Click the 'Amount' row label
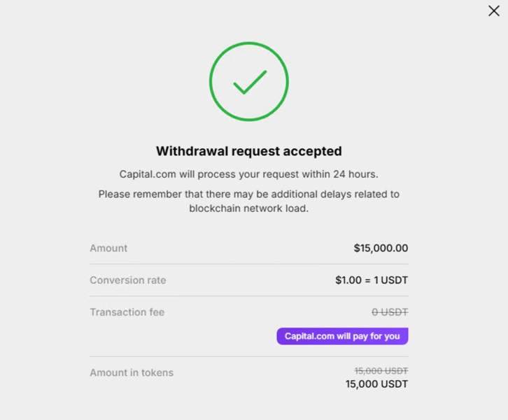508x420 pixels. point(108,248)
